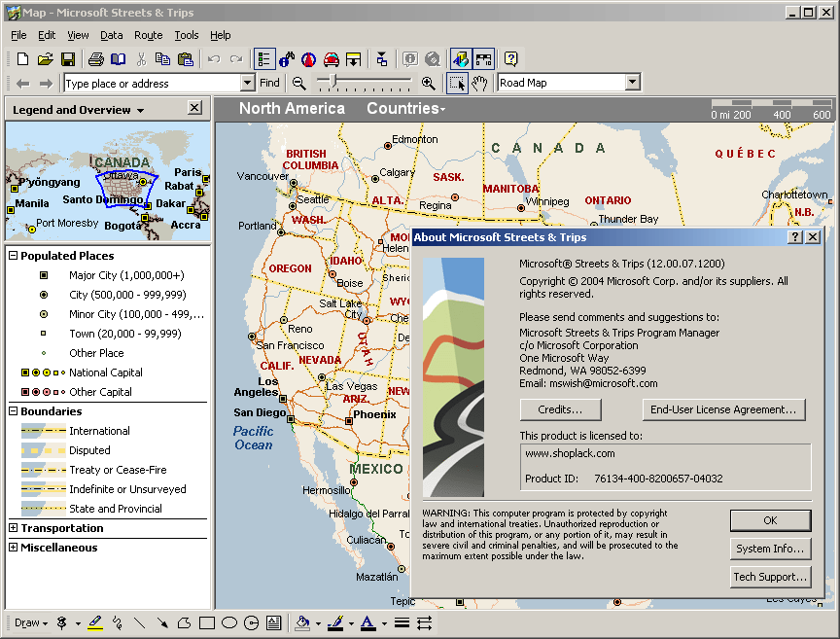This screenshot has height=639, width=840.
Task: Click the red and blue compass circle icon
Action: [x=308, y=59]
